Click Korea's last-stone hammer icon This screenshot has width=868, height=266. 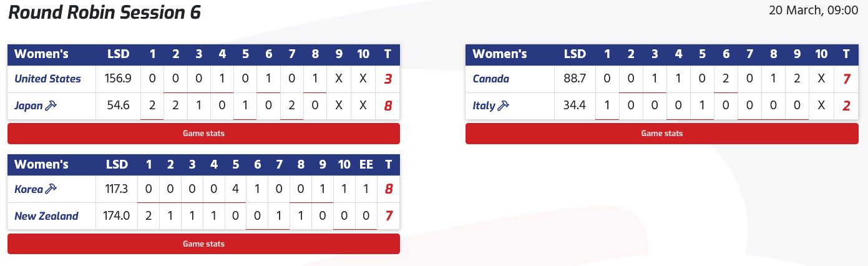click(x=52, y=189)
